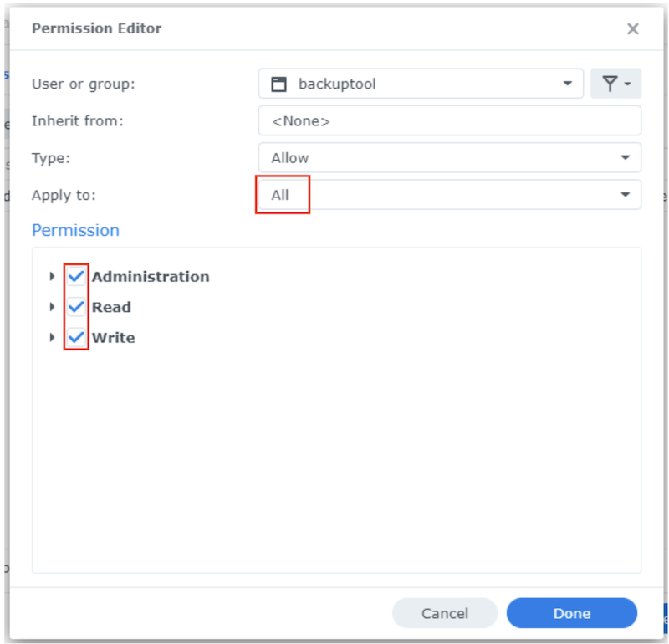The width and height of the screenshot is (669, 644).
Task: Click the Inherit from field showing <None>
Action: click(x=449, y=120)
